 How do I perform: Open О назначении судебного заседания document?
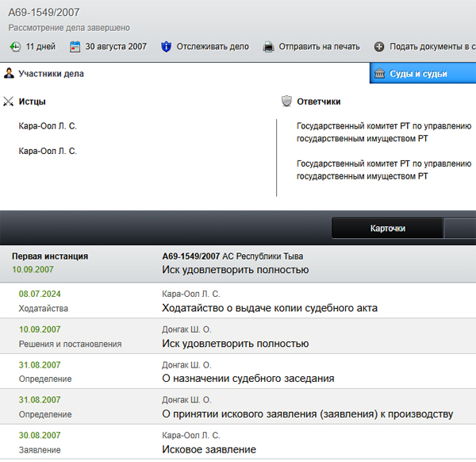(248, 379)
